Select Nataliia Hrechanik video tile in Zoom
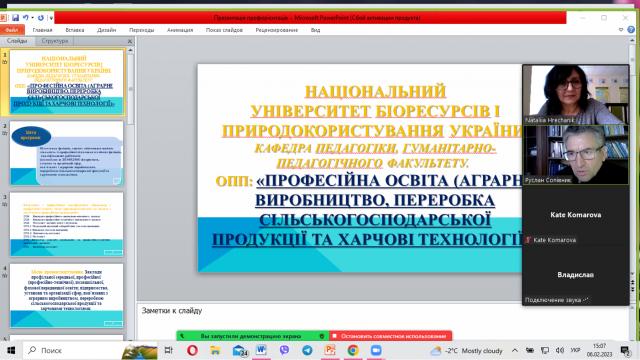 pyautogui.click(x=576, y=94)
